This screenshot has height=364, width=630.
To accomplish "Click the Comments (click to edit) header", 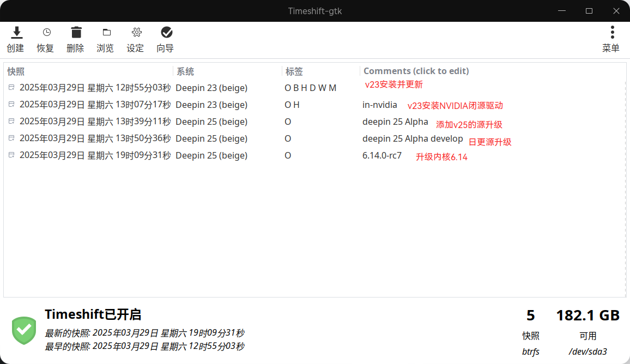I will click(x=416, y=71).
